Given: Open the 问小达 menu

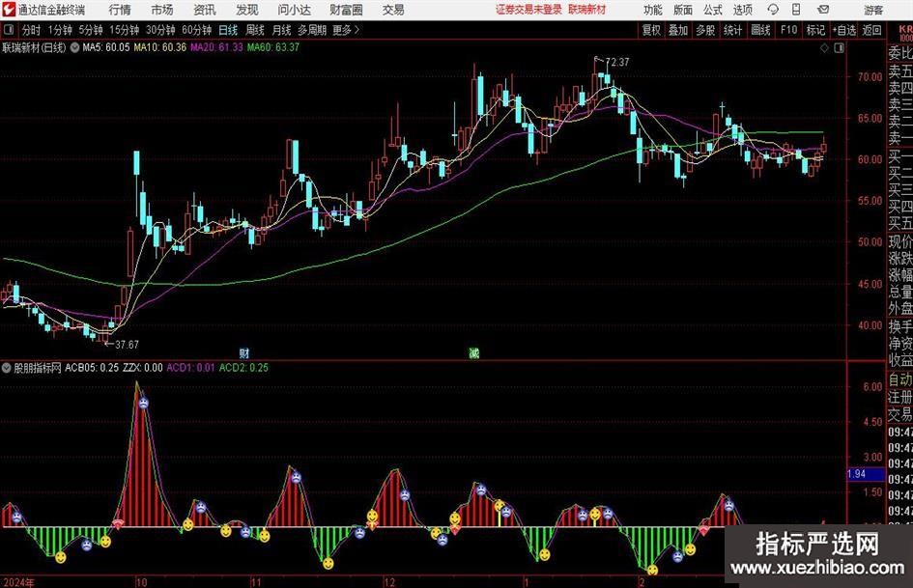Looking at the screenshot, I should 294,10.
